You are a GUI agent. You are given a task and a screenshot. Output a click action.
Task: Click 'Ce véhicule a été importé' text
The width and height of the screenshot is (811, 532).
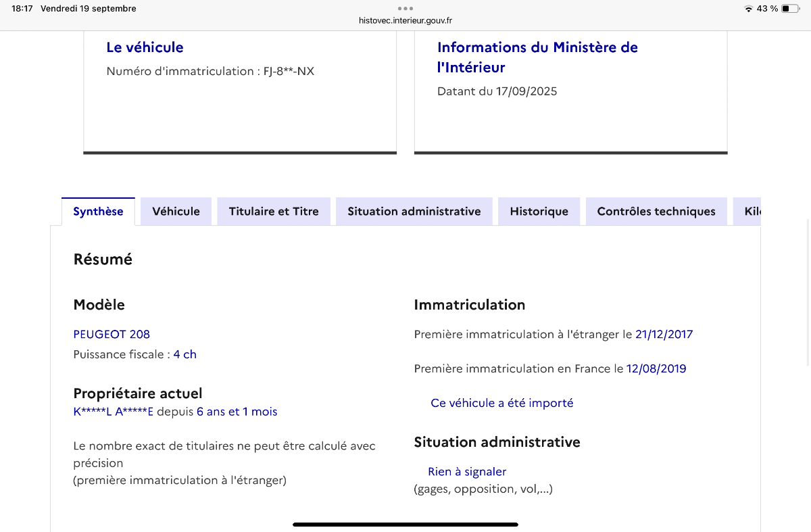[x=502, y=403]
